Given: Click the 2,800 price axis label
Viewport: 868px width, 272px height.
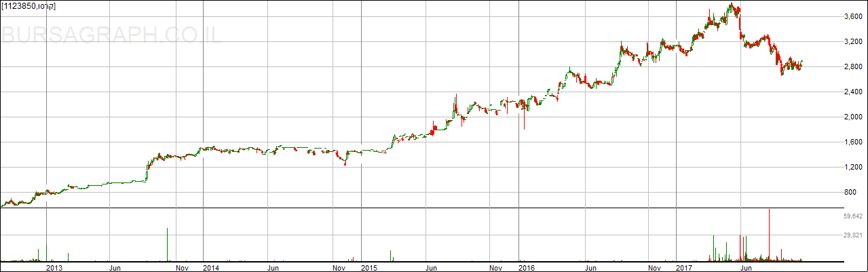Looking at the screenshot, I should coord(852,66).
